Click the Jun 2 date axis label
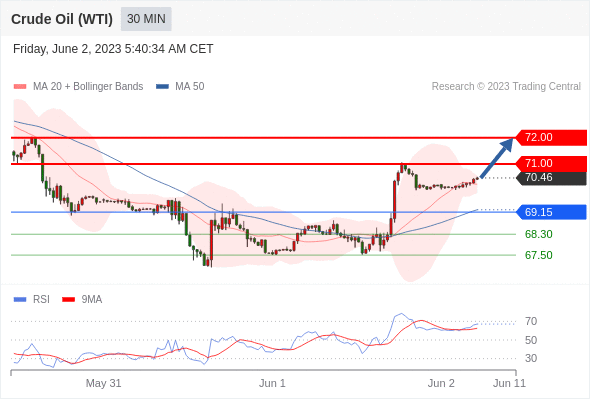Screen dimensions: 590x400 (x=441, y=383)
